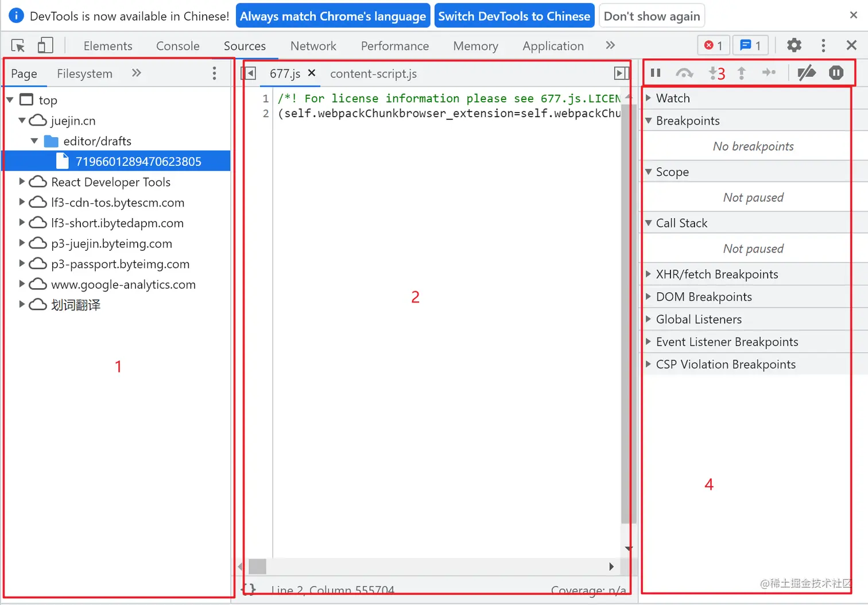868x605 pixels.
Task: Click Don't show again button
Action: pyautogui.click(x=652, y=16)
